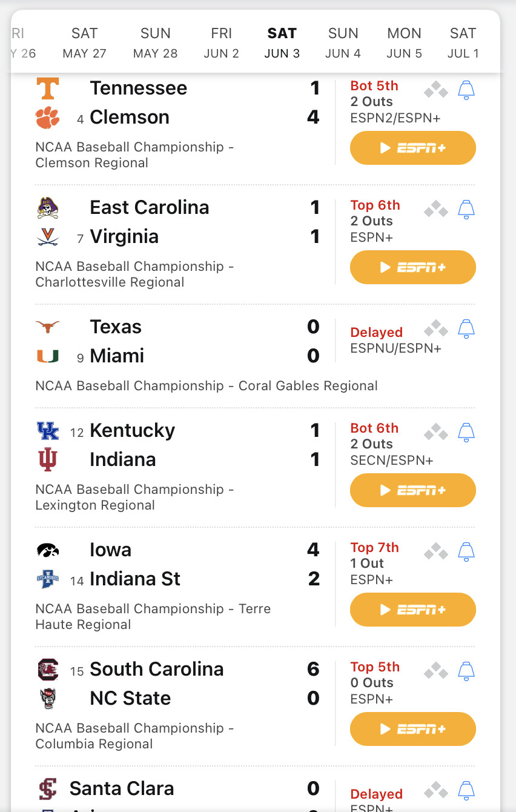
Task: Watch South Carolina vs NC State on ESPN+
Action: [x=412, y=729]
